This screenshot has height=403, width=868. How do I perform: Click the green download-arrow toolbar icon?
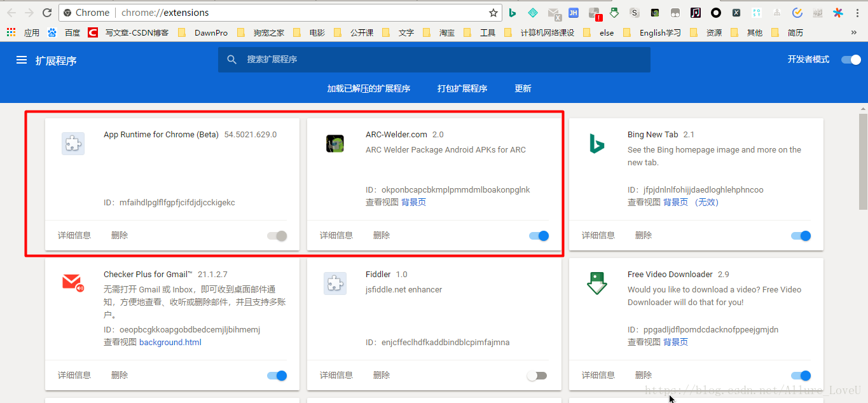tap(614, 13)
